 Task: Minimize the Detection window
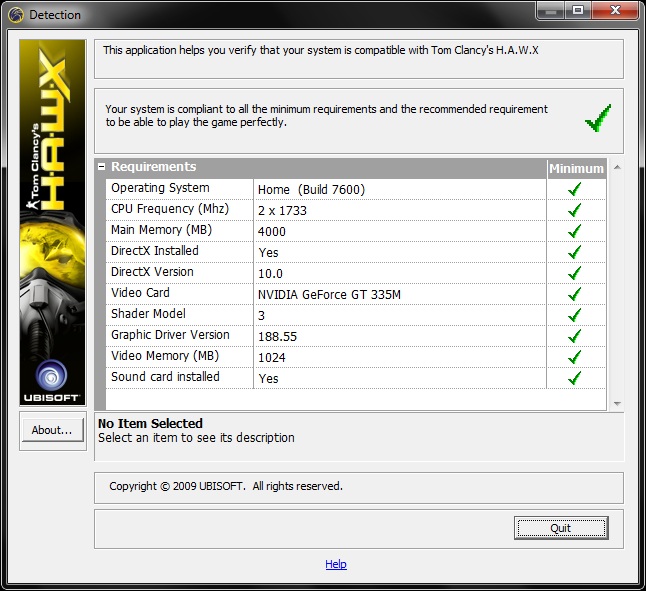[x=551, y=11]
